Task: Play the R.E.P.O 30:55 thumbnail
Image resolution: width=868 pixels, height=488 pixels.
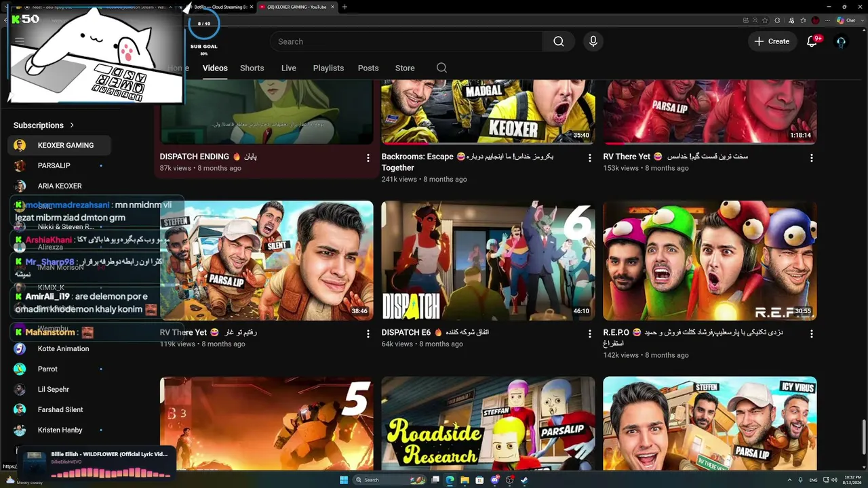Action: [x=710, y=261]
